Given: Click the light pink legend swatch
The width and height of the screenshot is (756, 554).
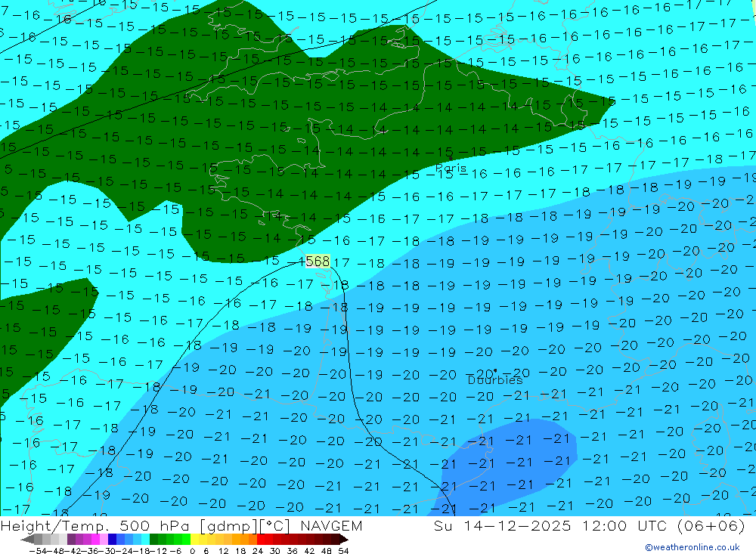Looking at the screenshot, I should [104, 540].
